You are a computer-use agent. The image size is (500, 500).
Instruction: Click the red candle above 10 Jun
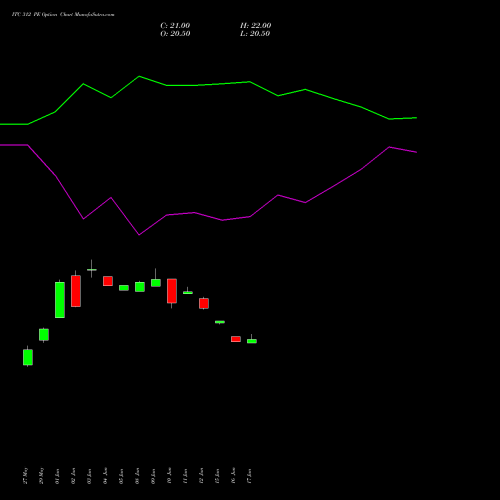(x=172, y=291)
